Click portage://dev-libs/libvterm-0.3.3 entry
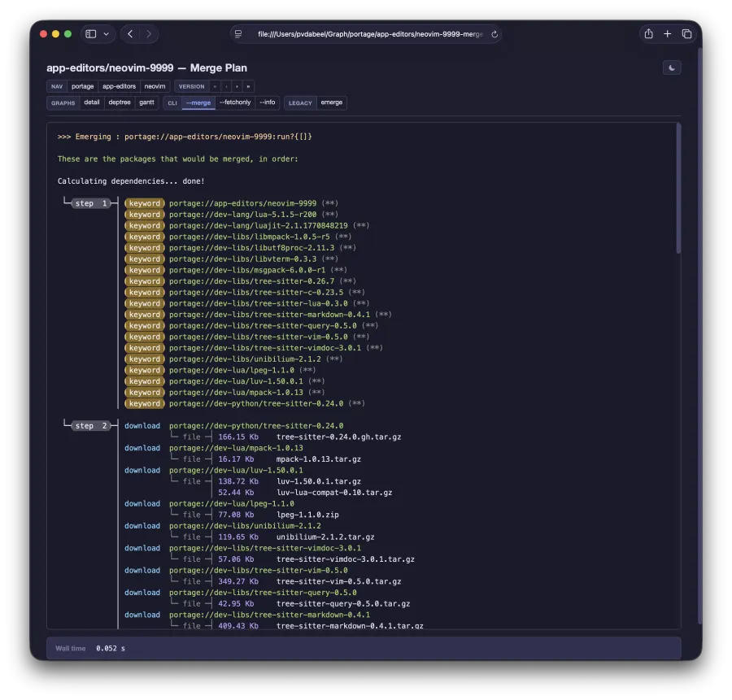 pyautogui.click(x=242, y=259)
